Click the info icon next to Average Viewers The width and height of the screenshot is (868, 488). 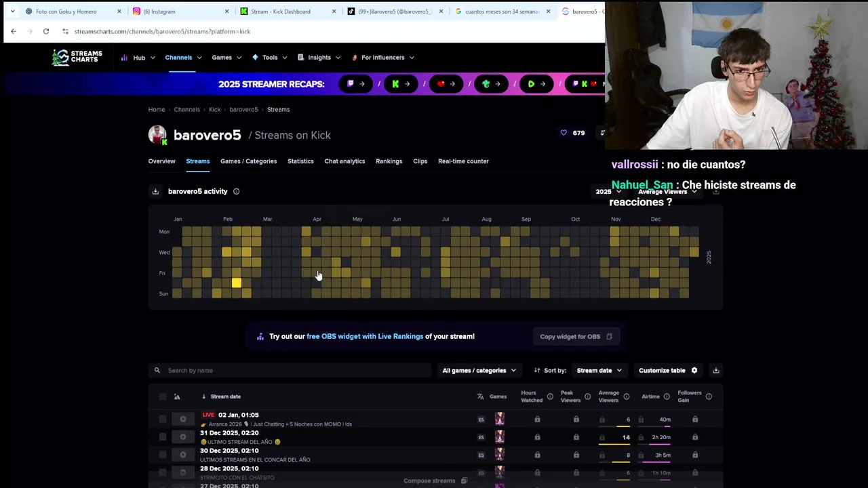pos(626,396)
